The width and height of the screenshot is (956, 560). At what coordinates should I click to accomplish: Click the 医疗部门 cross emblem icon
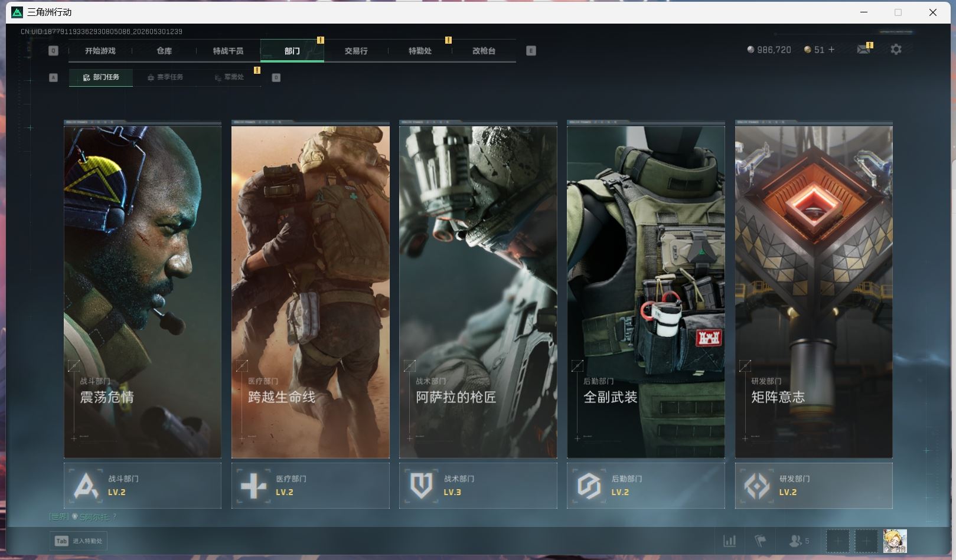(254, 486)
